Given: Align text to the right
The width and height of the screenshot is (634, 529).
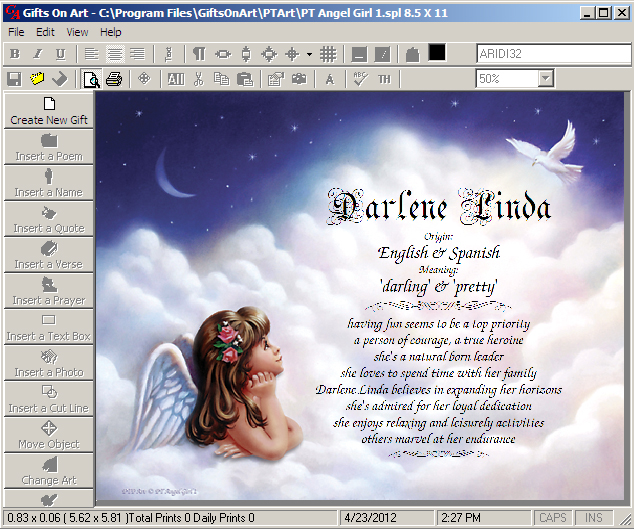Looking at the screenshot, I should coord(138,54).
